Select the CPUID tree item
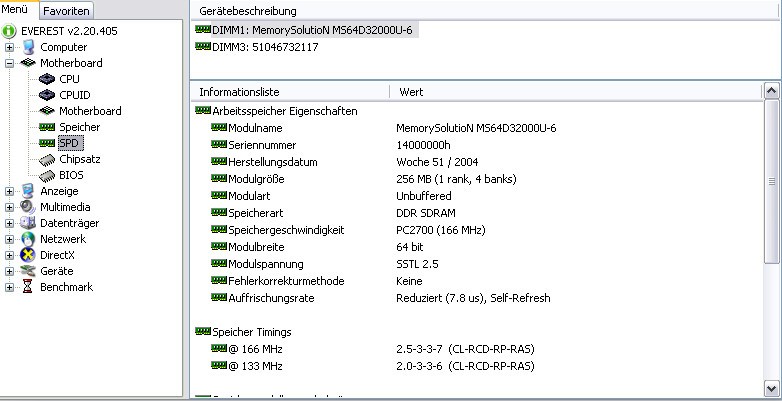This screenshot has height=401, width=782. [75, 95]
